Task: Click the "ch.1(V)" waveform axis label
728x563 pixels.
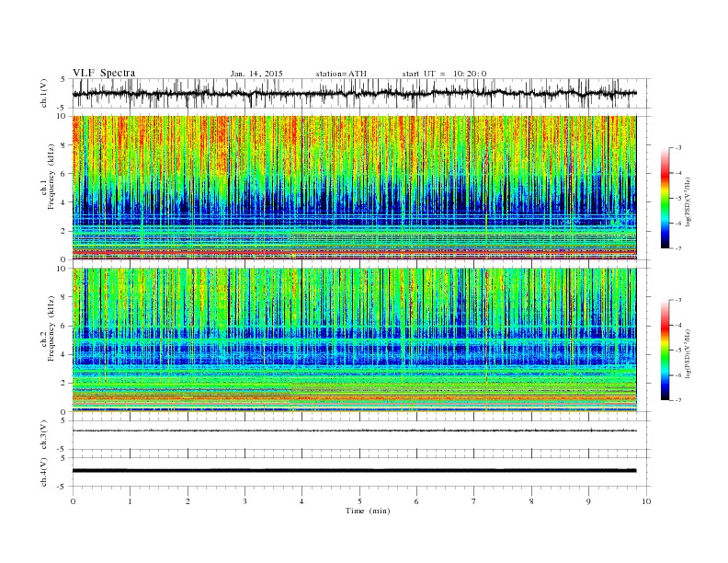Action: pos(44,93)
